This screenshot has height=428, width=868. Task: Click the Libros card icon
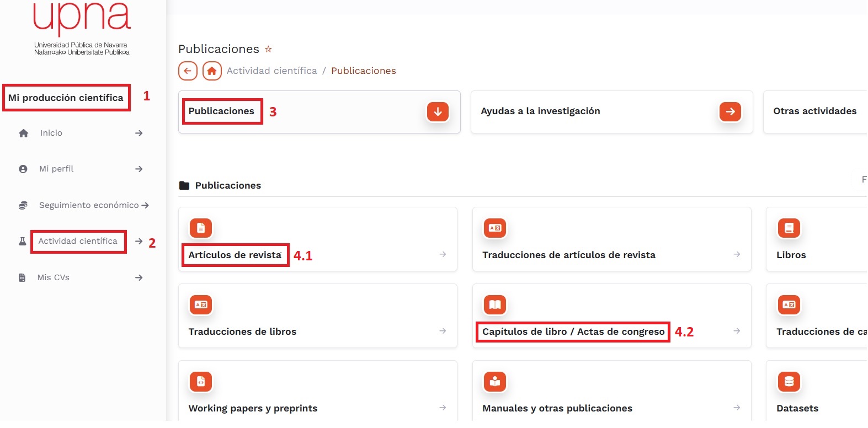[x=789, y=228]
